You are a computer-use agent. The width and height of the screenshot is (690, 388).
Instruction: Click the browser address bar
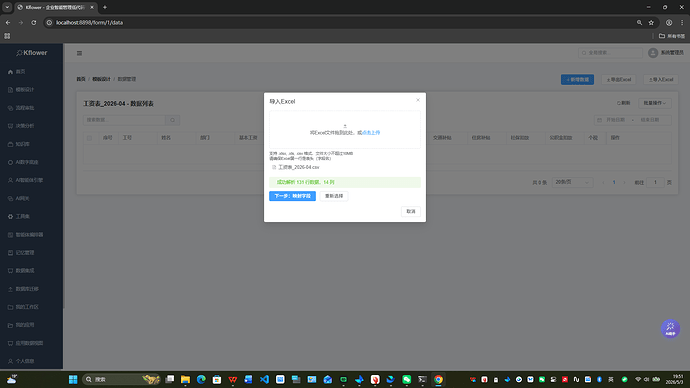pyautogui.click(x=339, y=22)
